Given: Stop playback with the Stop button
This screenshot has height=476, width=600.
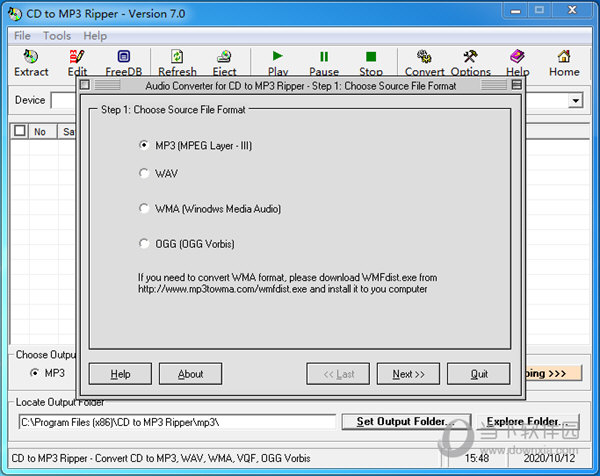Looking at the screenshot, I should 371,63.
